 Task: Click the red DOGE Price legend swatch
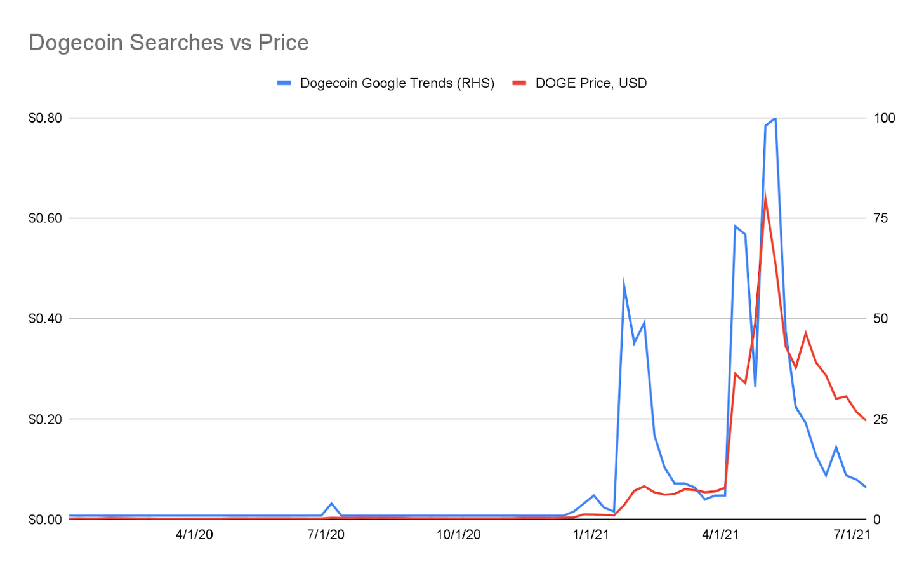519,83
